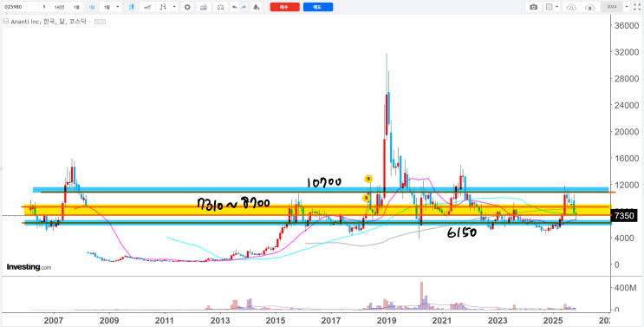The height and width of the screenshot is (327, 644).
Task: Click the red 매수 buy button
Action: 284,7
